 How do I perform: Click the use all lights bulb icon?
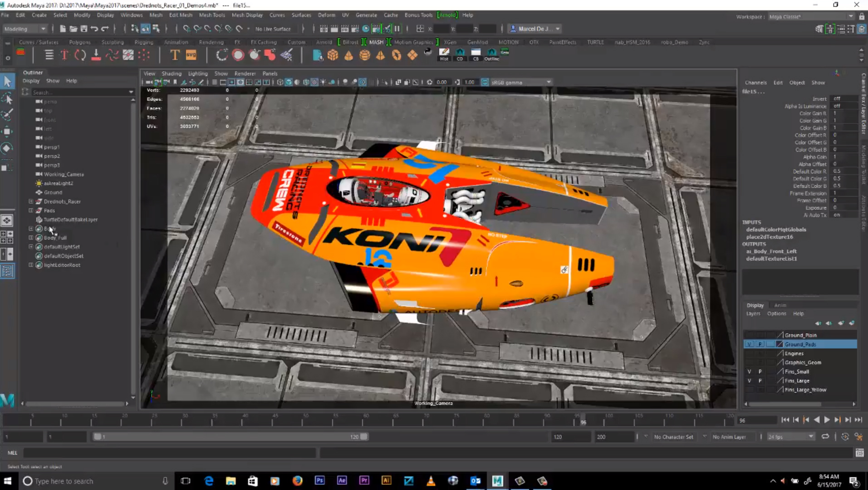323,82
